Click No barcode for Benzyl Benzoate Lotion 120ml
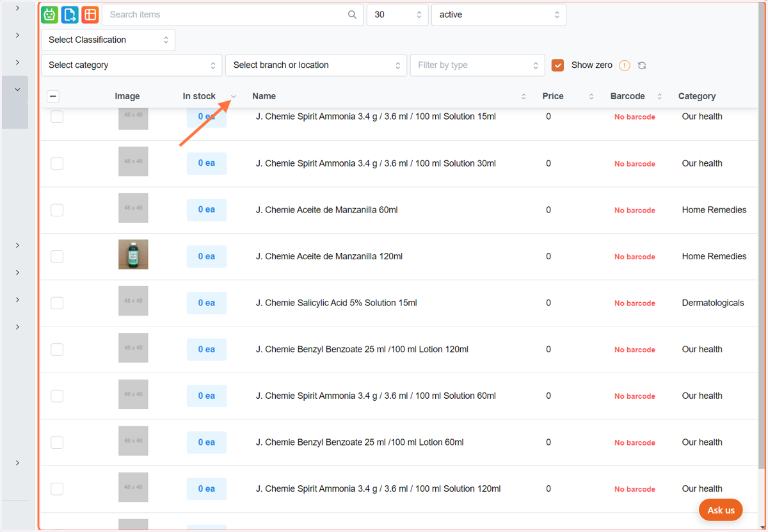This screenshot has height=532, width=768. (x=635, y=350)
